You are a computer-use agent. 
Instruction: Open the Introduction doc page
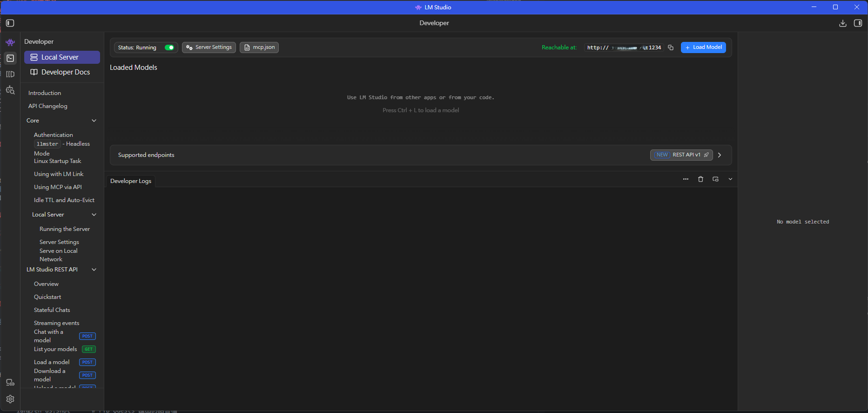pos(45,93)
